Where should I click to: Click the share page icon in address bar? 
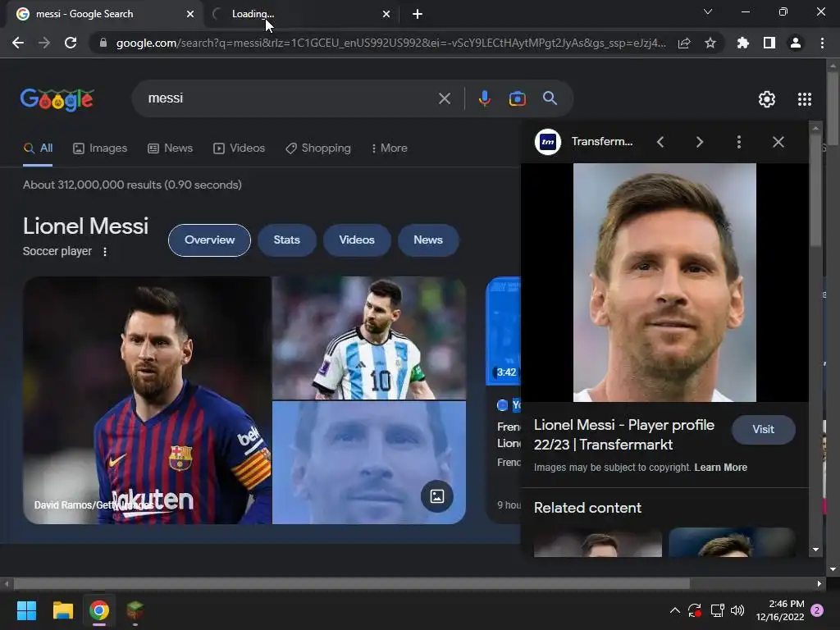pos(684,43)
